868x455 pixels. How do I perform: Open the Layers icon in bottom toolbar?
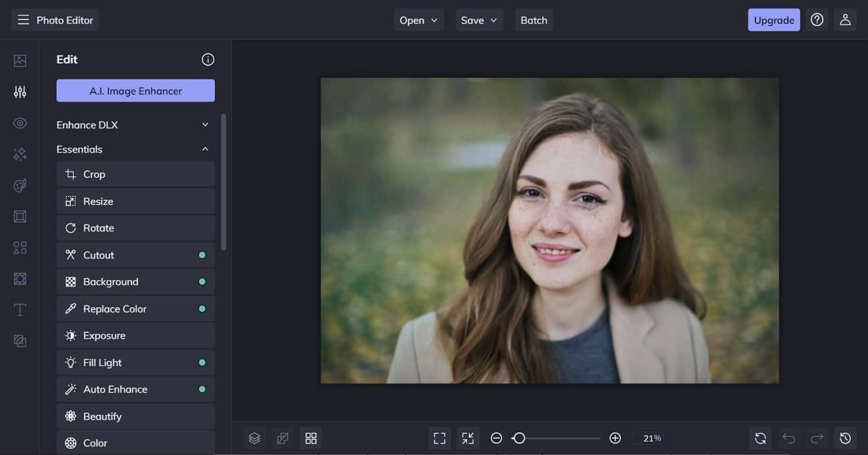point(254,438)
